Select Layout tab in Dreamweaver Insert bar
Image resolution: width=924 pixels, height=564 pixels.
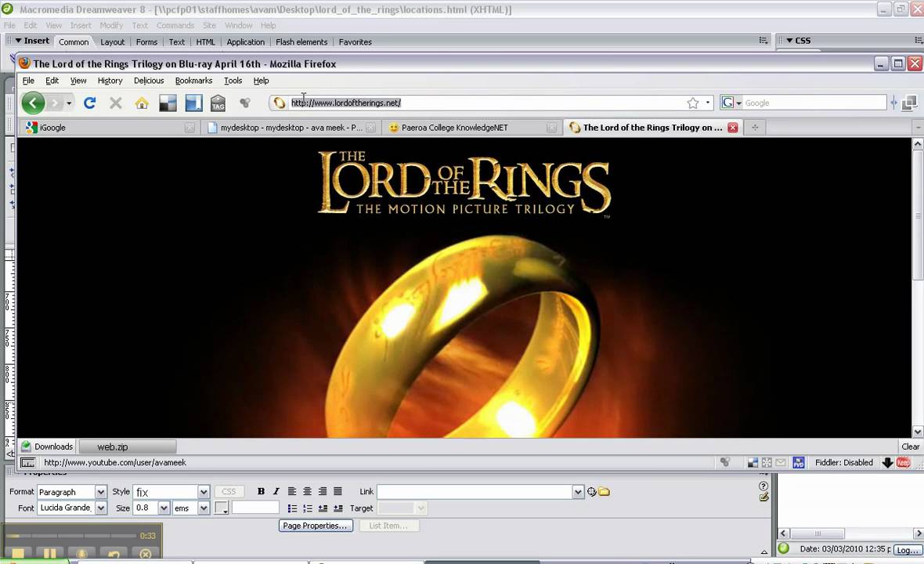(112, 42)
